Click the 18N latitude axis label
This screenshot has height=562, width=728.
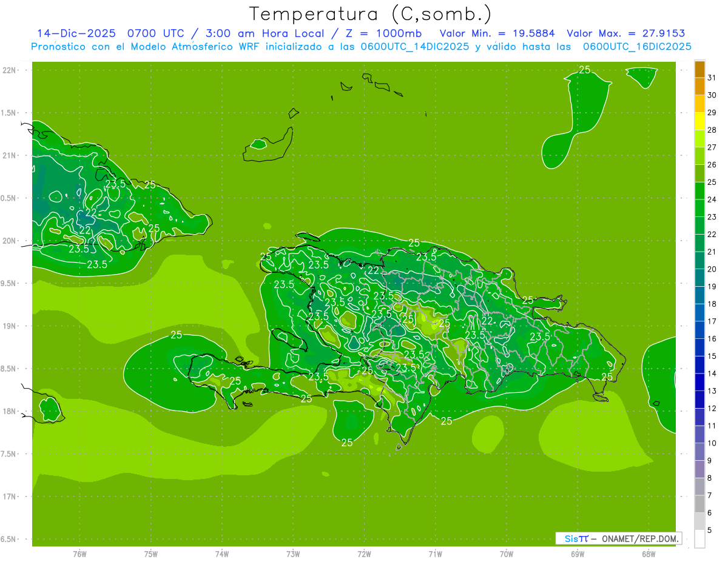click(x=10, y=412)
